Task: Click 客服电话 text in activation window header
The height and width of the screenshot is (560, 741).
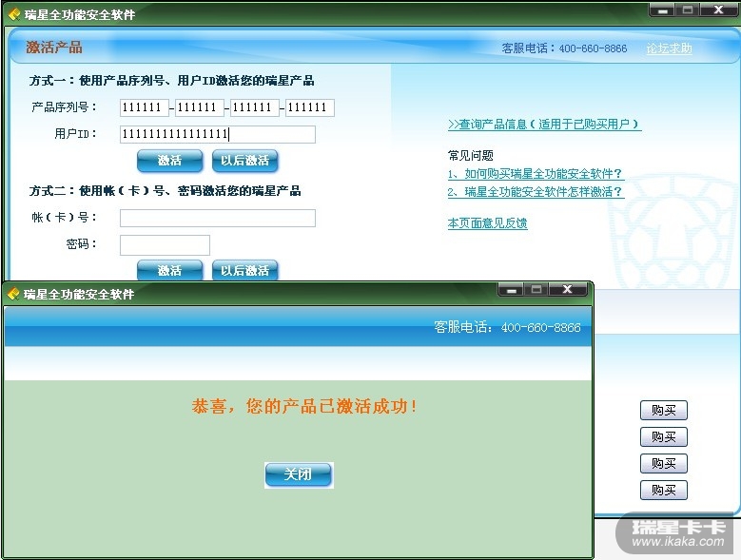Action: 564,48
